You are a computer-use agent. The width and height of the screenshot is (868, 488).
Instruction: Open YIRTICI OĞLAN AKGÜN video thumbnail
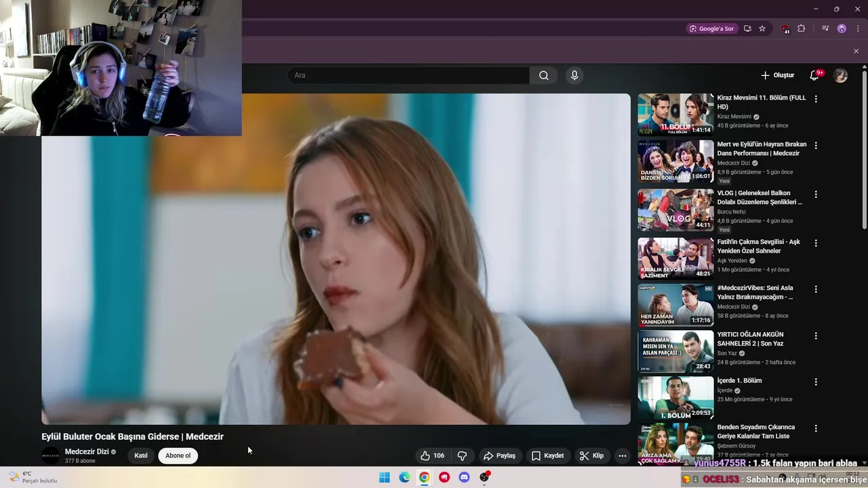click(x=675, y=352)
